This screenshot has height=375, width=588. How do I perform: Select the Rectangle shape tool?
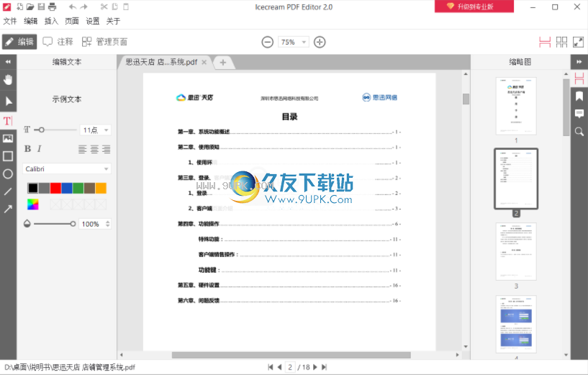[8, 156]
